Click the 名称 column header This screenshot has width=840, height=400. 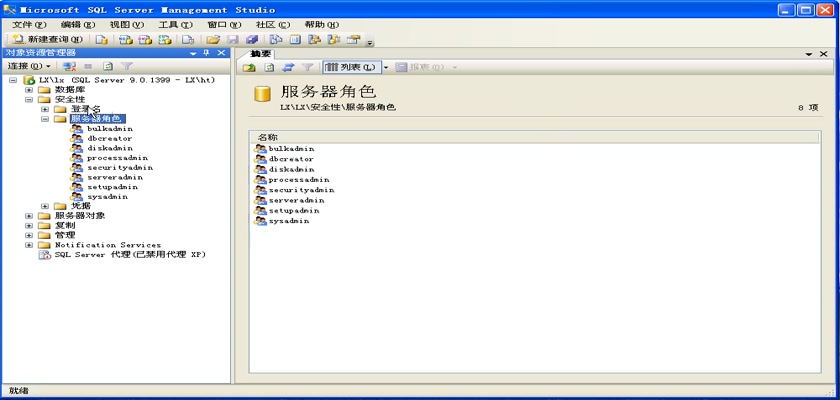point(535,138)
